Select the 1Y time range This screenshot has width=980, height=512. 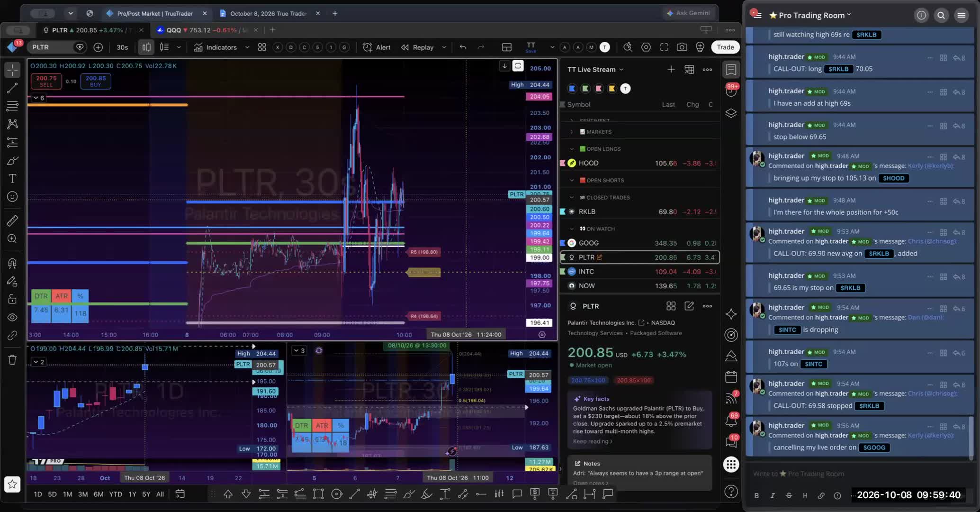pyautogui.click(x=132, y=494)
